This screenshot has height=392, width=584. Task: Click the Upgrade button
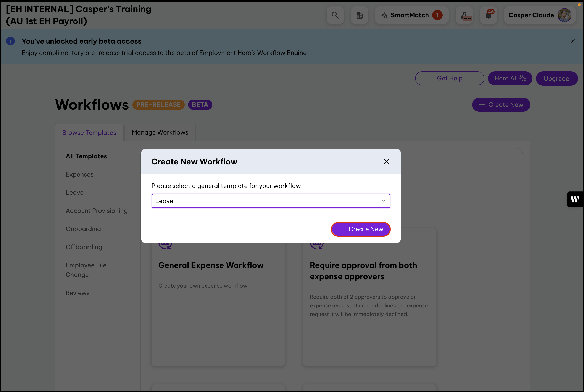click(557, 79)
